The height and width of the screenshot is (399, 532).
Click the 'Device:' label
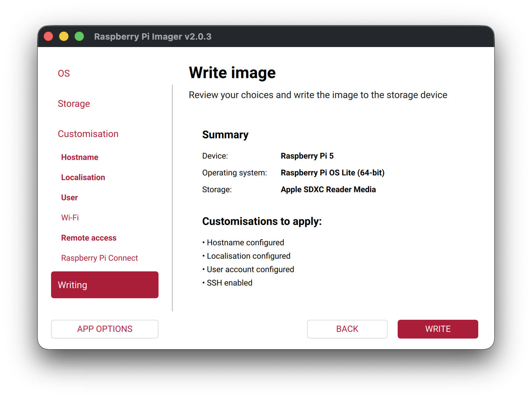coord(215,156)
